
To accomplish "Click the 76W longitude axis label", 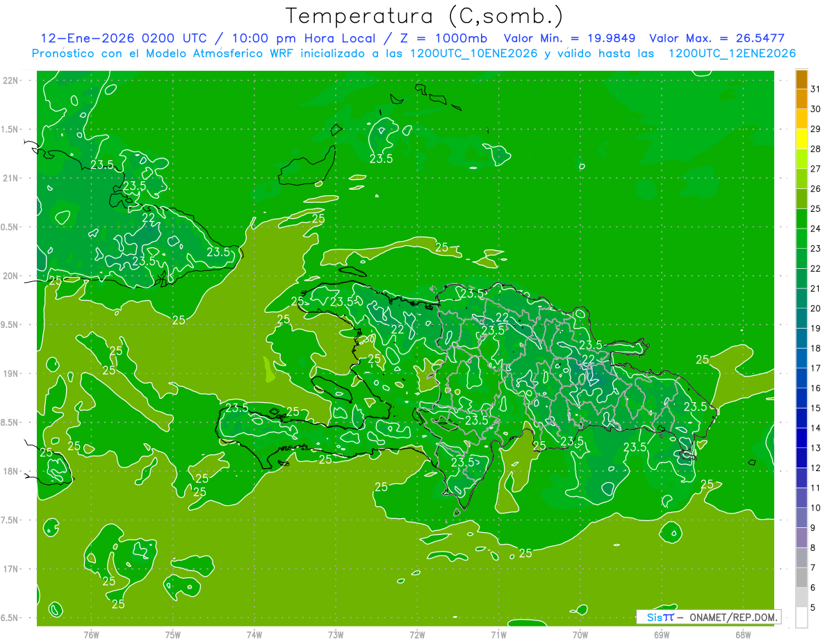I will (91, 635).
